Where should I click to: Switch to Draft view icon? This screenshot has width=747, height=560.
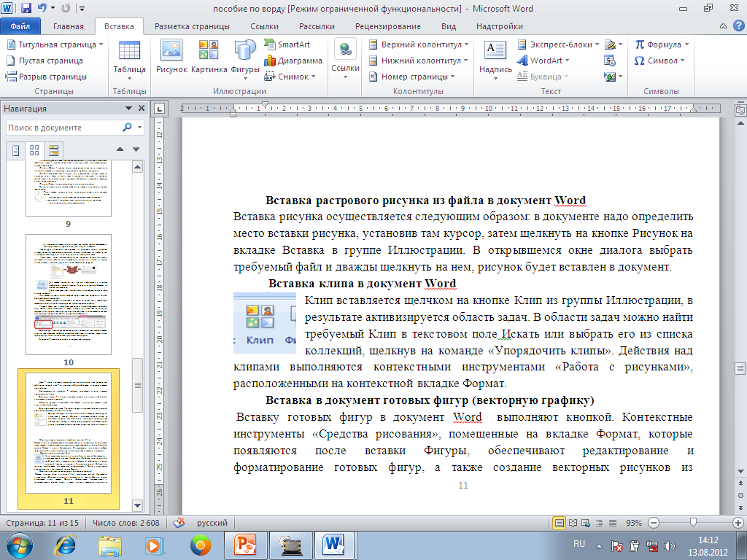[x=613, y=523]
